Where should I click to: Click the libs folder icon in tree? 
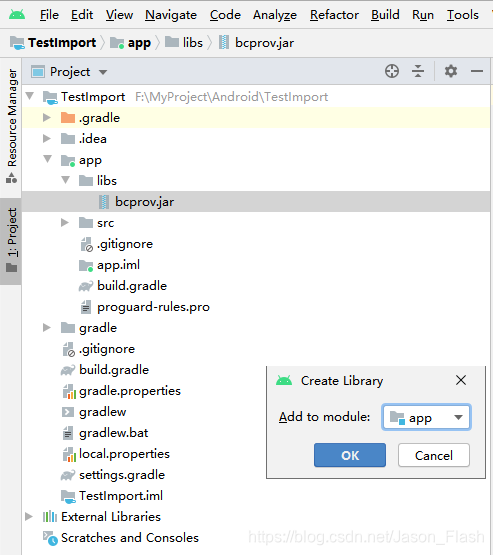[x=86, y=181]
